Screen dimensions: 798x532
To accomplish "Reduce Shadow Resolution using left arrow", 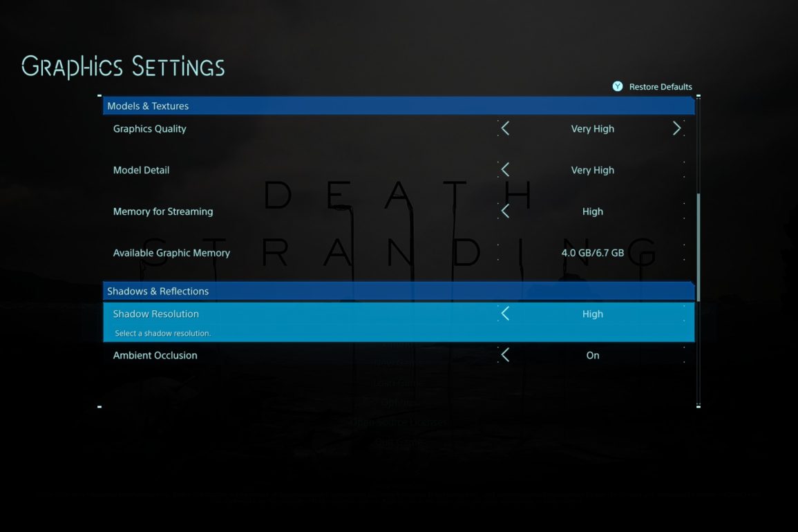I will 505,314.
